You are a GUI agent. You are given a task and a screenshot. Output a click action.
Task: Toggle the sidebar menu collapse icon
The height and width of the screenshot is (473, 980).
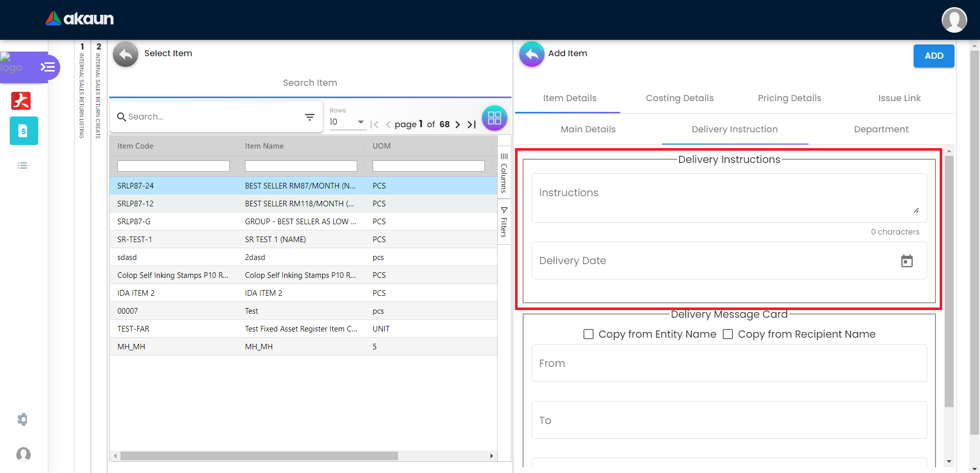tap(47, 67)
